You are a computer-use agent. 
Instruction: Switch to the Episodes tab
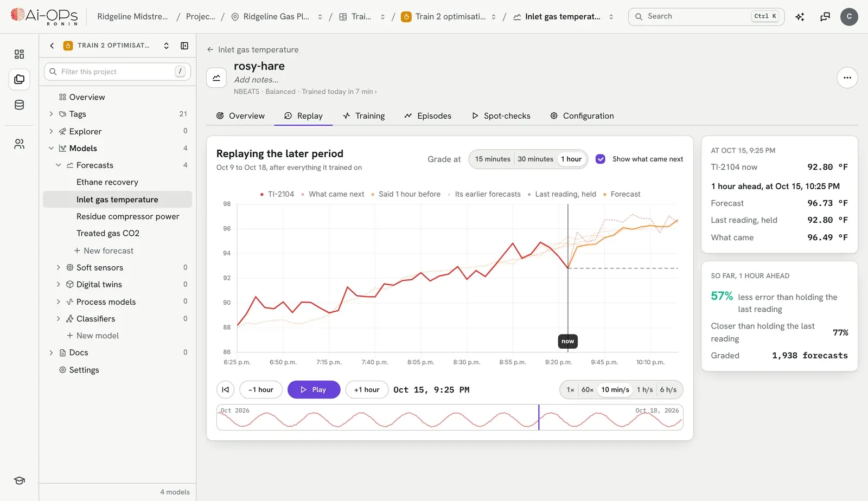pos(427,116)
